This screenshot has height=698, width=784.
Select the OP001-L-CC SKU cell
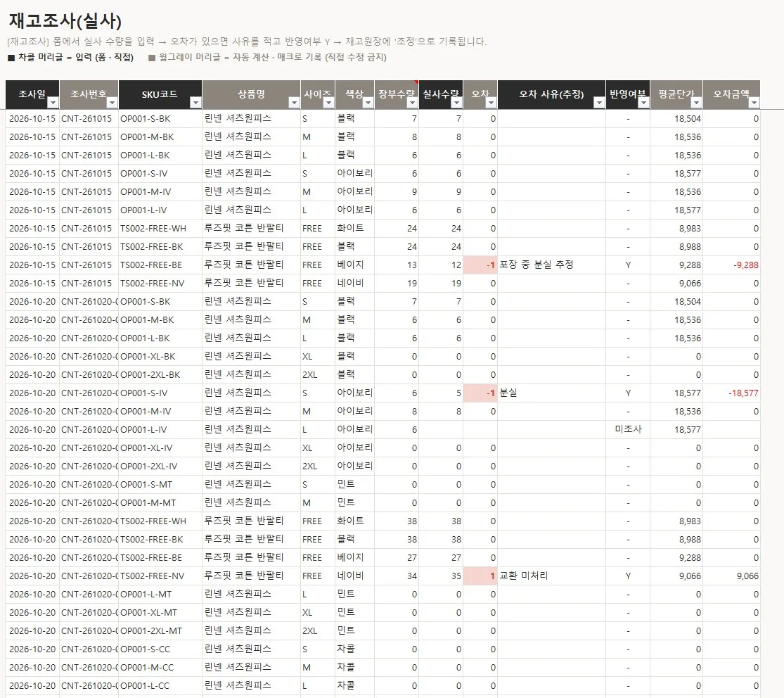click(x=160, y=685)
